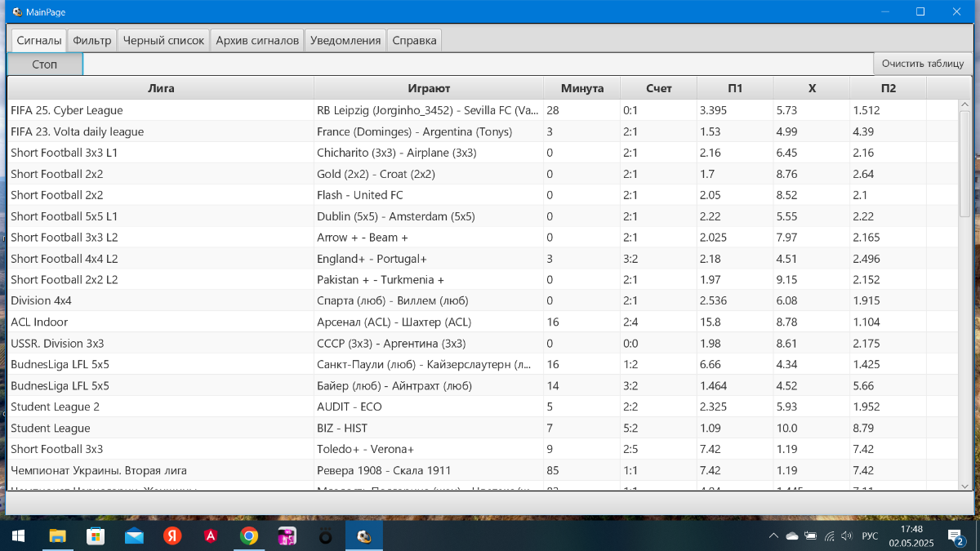Viewport: 980px width, 551px height.
Task: Go to the Архив сигналов tab
Action: [257, 40]
